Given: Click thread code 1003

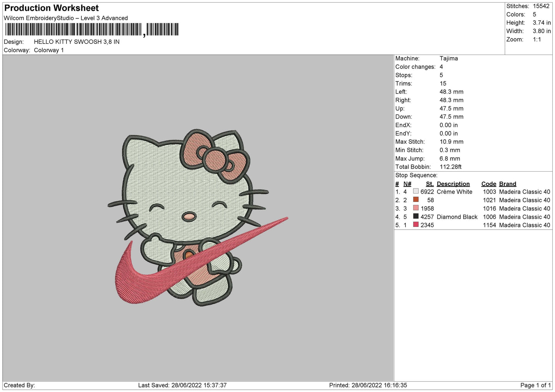Looking at the screenshot, I should tap(489, 192).
